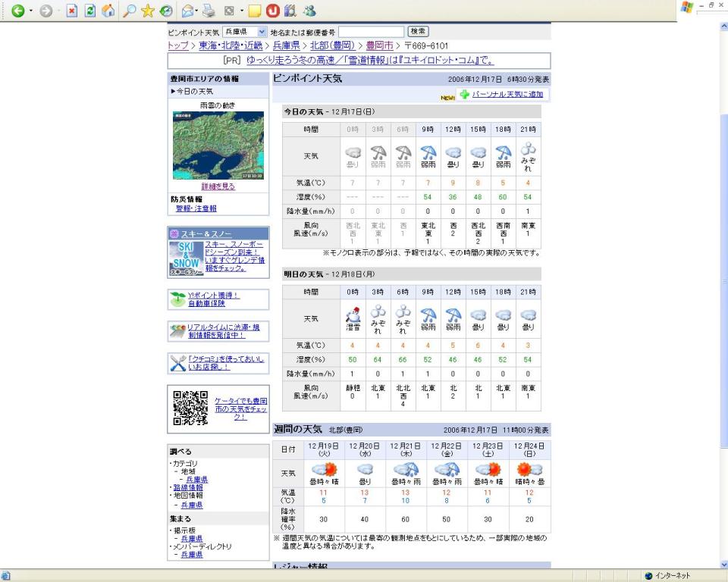This screenshot has width=728, height=582.
Task: Open the 兵庫県 prefecture dropdown
Action: [244, 32]
